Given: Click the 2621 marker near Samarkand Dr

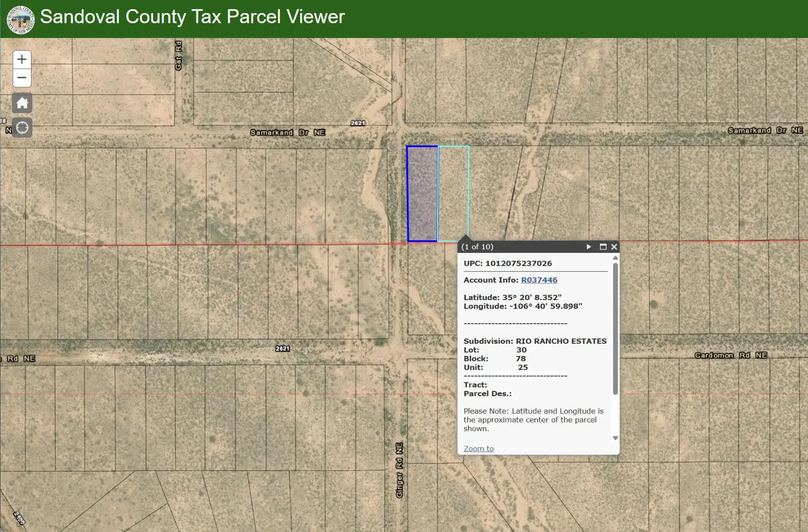Looking at the screenshot, I should pyautogui.click(x=358, y=123).
